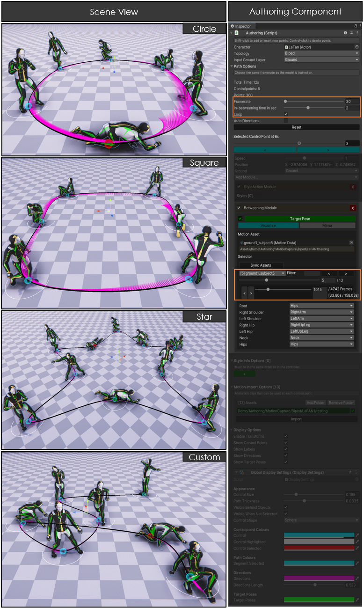Viewport: 364px width, 608px height.
Task: Open the Topology dropdown set to Biped
Action: click(x=321, y=53)
